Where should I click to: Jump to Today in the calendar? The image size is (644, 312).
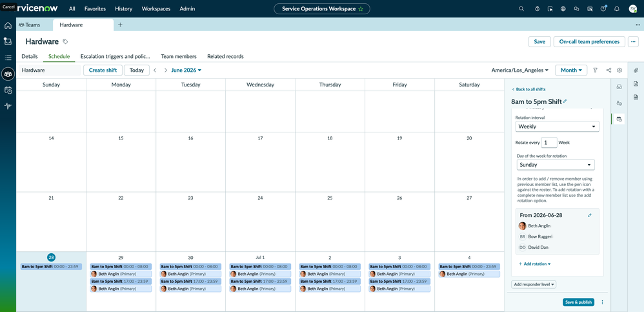pos(137,70)
